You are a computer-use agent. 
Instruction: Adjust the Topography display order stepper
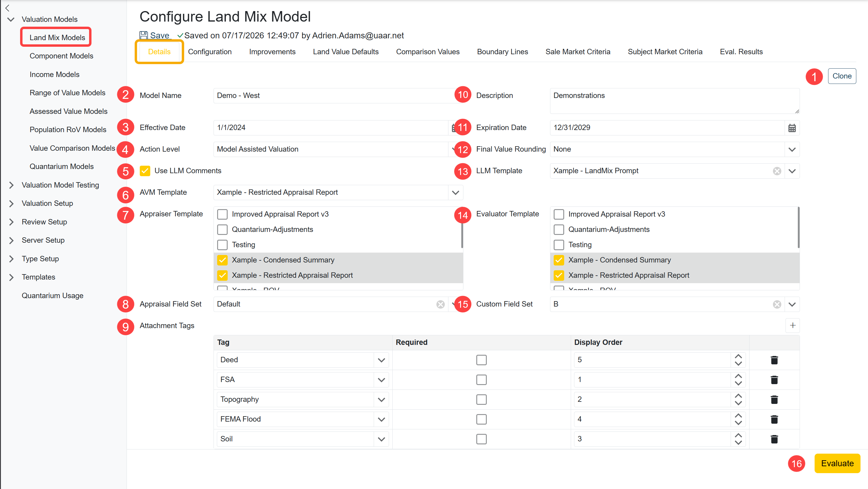point(738,399)
